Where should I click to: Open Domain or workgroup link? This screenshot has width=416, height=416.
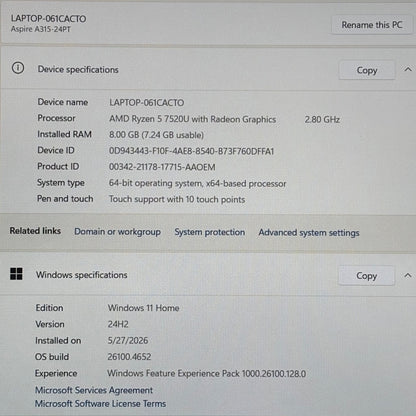click(117, 232)
